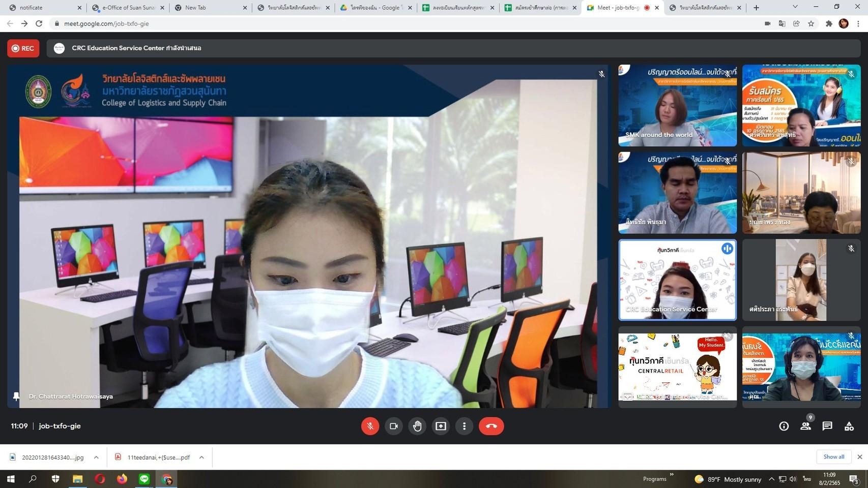Click the red REC recording indicator
The width and height of the screenshot is (868, 488).
(x=23, y=48)
